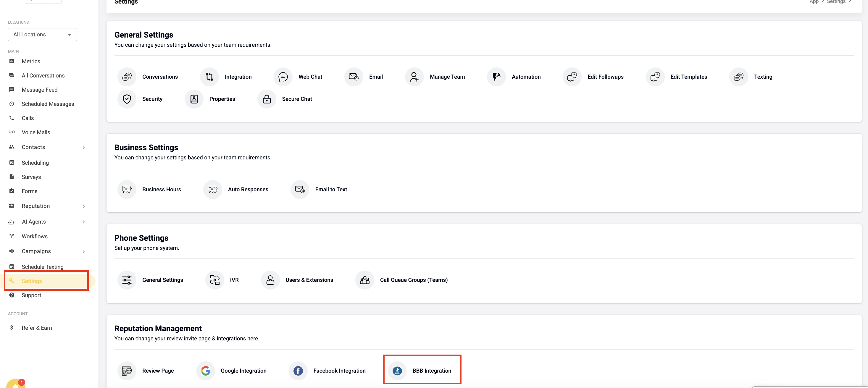Click the Secure Chat lock icon

point(267,99)
